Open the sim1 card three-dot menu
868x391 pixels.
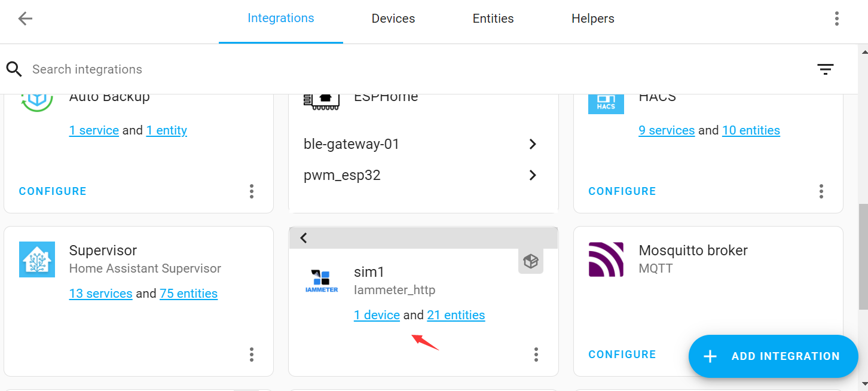pos(536,355)
